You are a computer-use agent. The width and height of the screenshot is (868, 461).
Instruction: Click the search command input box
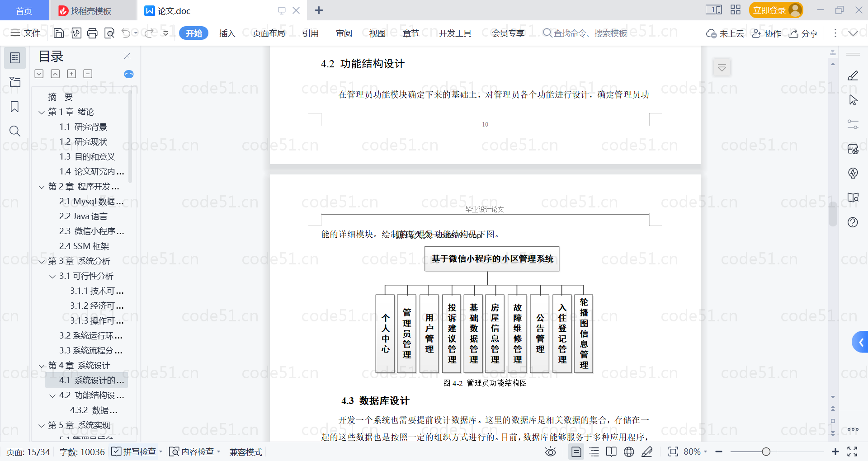point(585,33)
